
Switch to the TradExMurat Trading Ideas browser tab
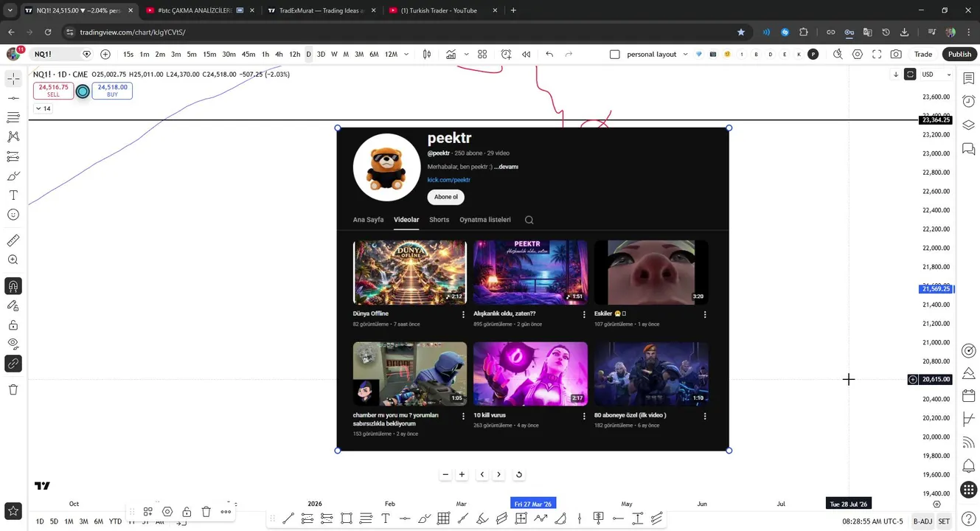(322, 10)
